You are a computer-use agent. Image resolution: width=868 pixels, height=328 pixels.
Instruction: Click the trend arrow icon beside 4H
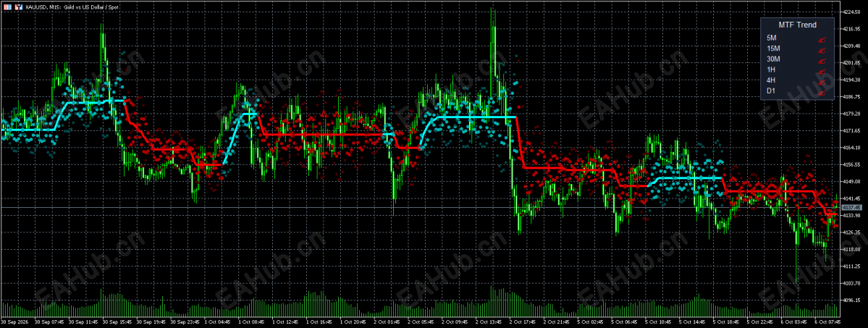(822, 81)
